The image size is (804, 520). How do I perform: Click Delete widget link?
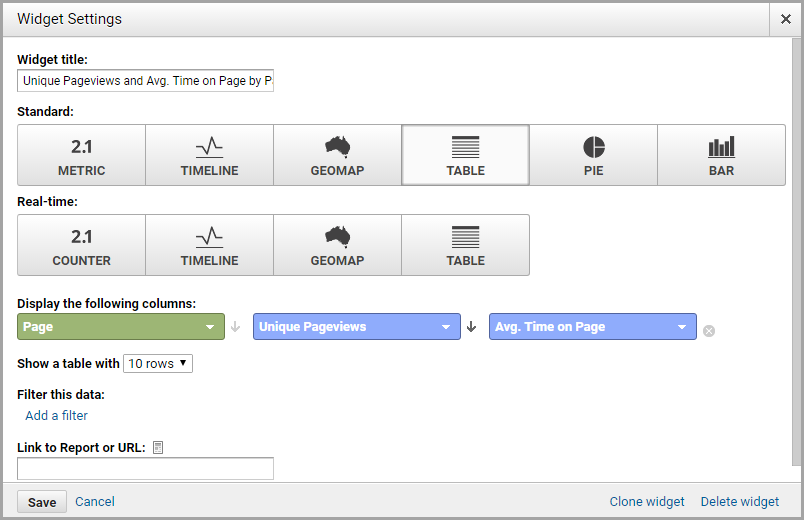[x=740, y=502]
